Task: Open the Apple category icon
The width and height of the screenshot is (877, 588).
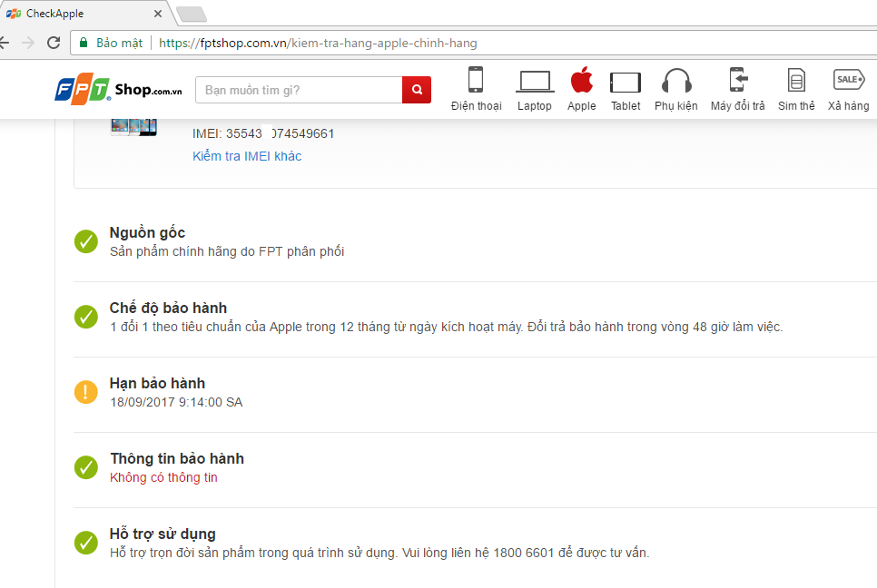Action: tap(582, 79)
